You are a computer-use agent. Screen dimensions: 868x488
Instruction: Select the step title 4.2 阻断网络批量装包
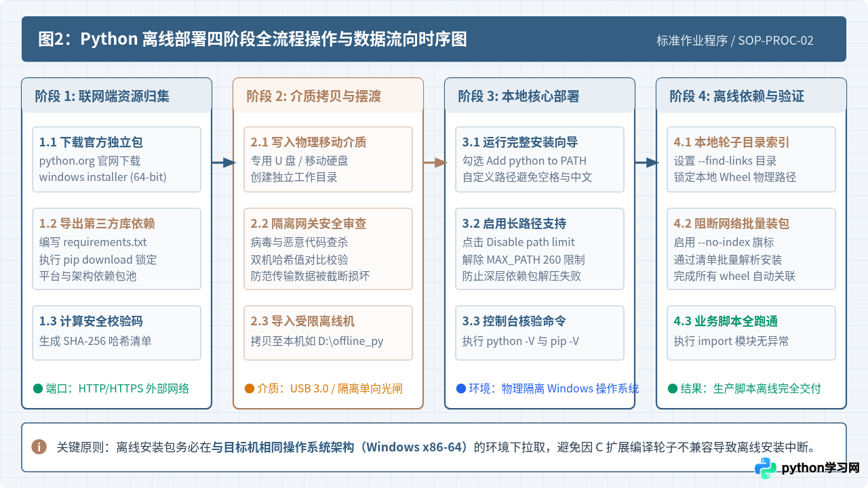click(x=732, y=224)
